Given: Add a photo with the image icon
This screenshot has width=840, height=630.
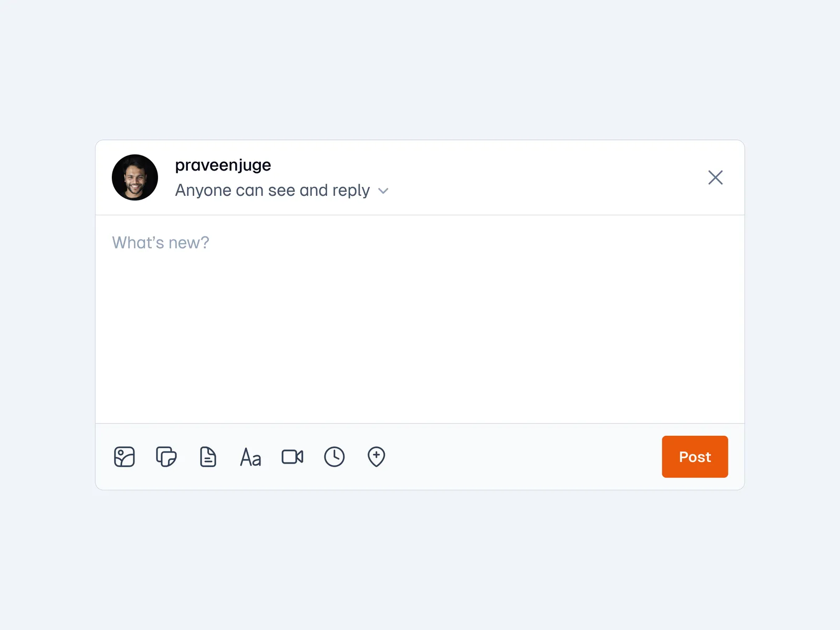Looking at the screenshot, I should click(124, 457).
